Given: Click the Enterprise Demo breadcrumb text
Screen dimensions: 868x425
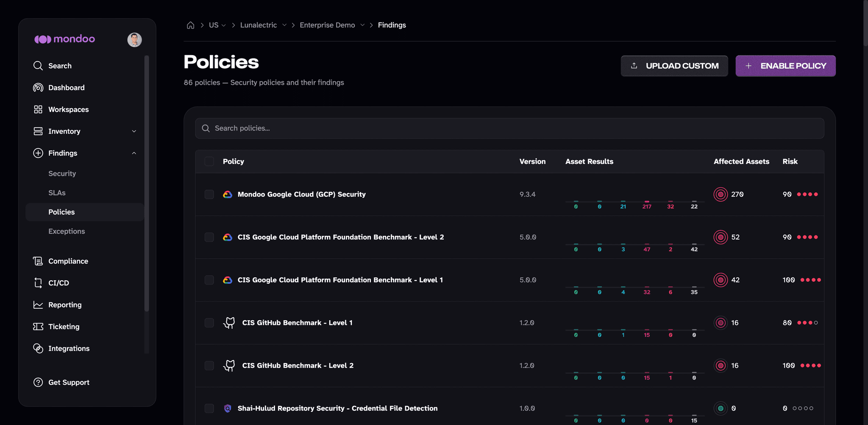Looking at the screenshot, I should click(x=327, y=25).
